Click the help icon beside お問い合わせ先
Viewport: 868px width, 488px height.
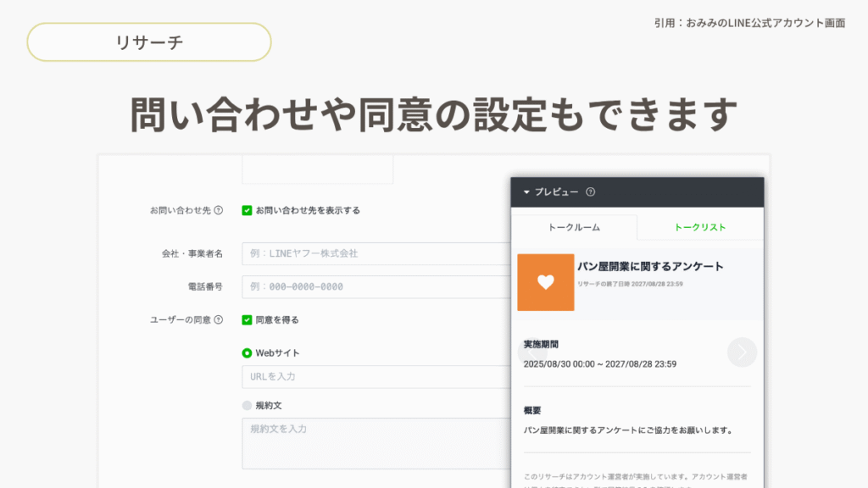219,210
